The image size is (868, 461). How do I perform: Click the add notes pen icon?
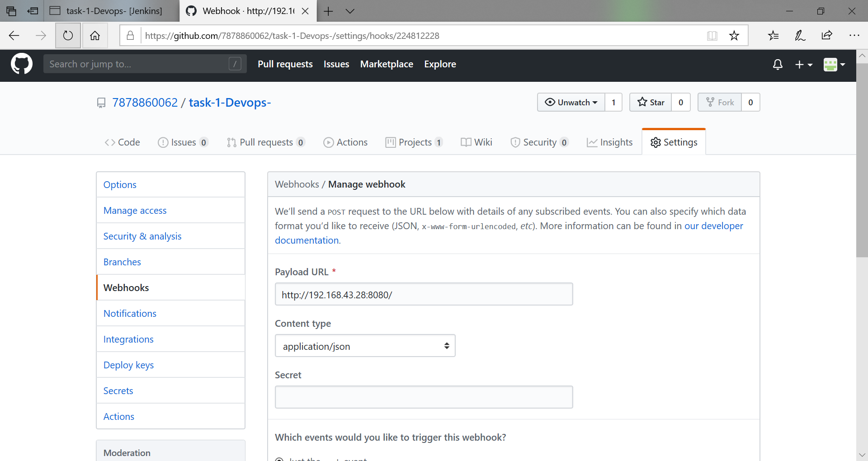coord(800,36)
